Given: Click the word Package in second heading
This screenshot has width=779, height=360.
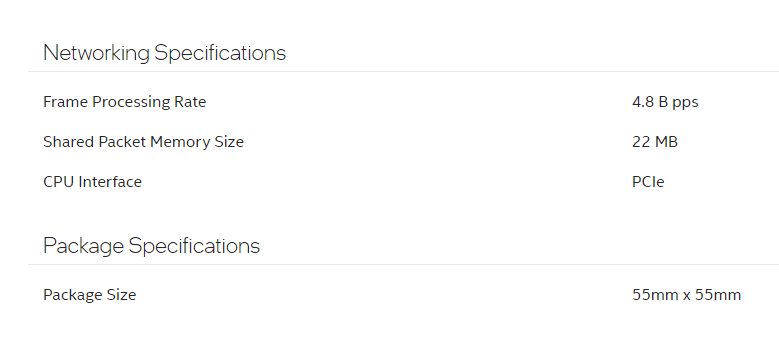Looking at the screenshot, I should [83, 246].
